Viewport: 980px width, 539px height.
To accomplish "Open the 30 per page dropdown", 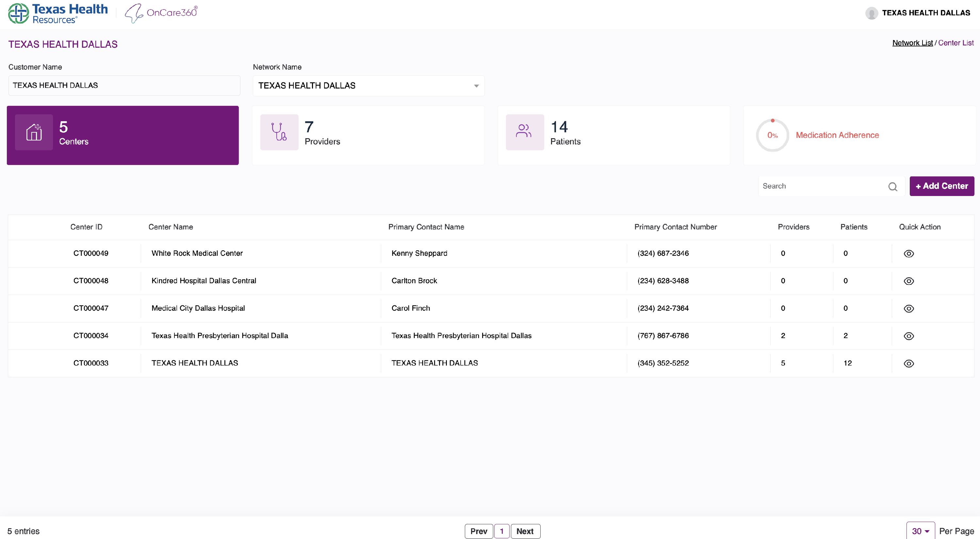I will click(x=920, y=531).
